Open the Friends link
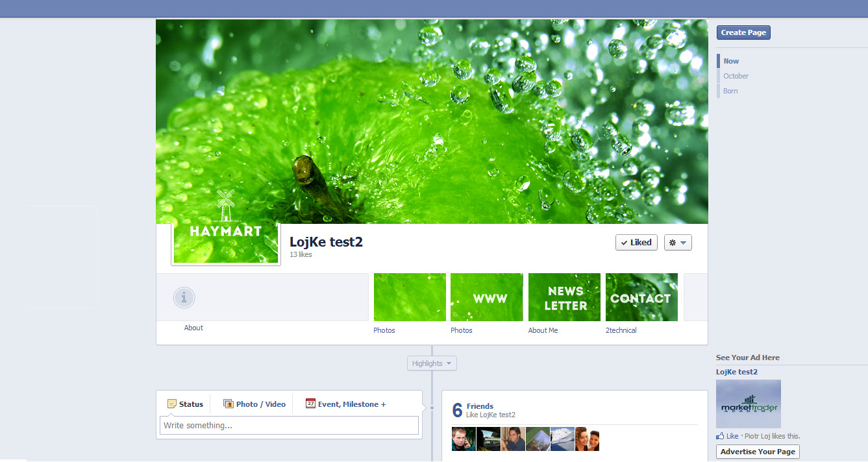Viewport: 868px width, 462px height. pos(480,406)
